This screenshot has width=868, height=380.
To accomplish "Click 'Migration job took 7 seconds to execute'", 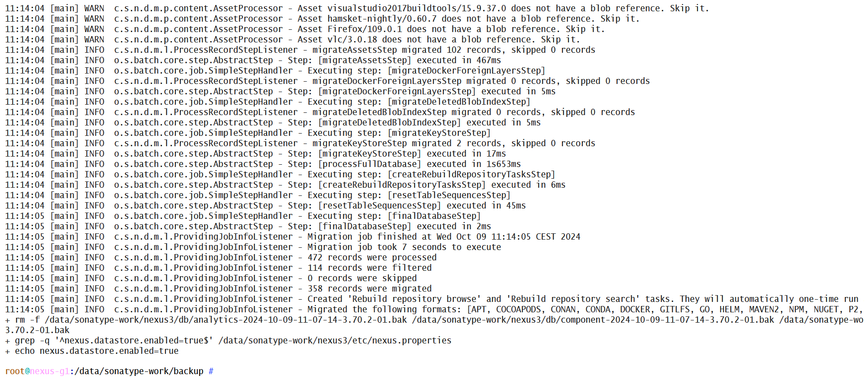I will 404,247.
